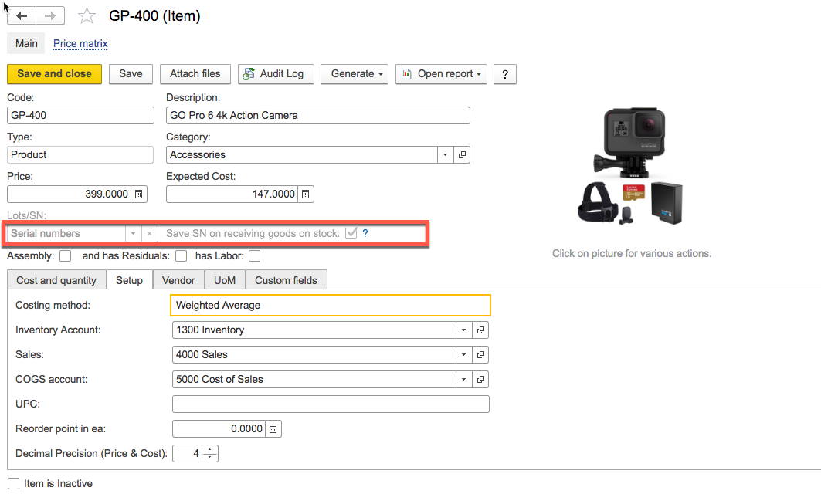821x504 pixels.
Task: Clear the Serial numbers selection
Action: [x=149, y=234]
